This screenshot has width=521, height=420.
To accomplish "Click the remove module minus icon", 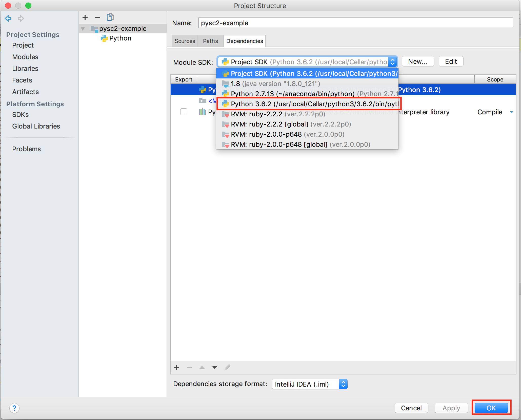I will point(98,17).
